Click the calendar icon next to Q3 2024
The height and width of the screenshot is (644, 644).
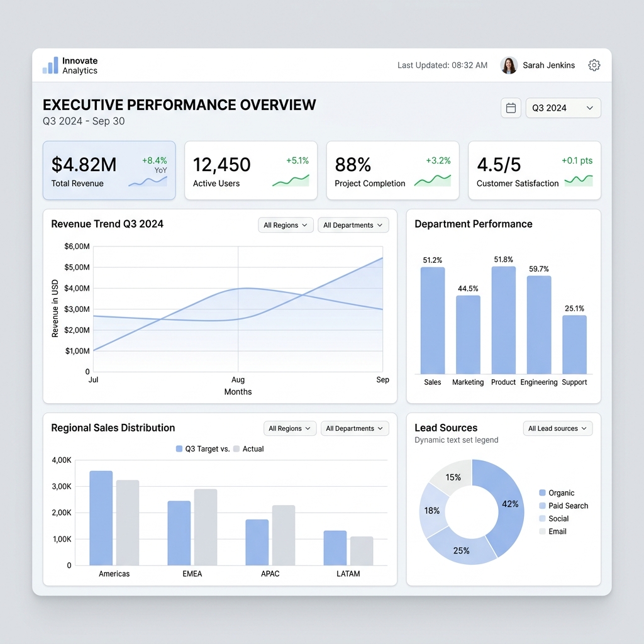click(x=510, y=108)
